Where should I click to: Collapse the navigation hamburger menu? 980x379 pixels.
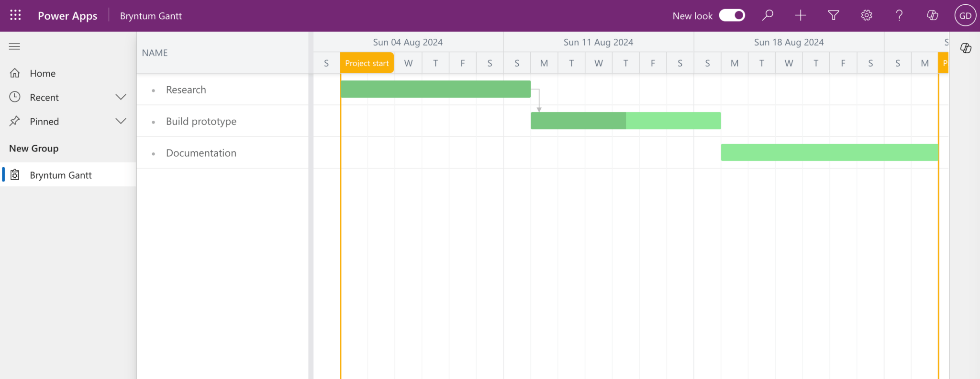[x=15, y=46]
